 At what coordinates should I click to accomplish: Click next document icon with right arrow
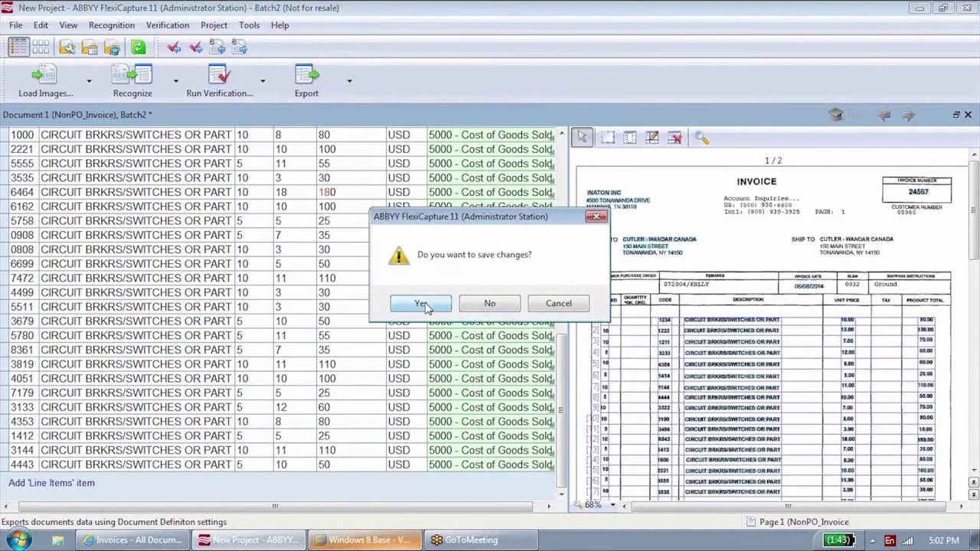pyautogui.click(x=239, y=47)
